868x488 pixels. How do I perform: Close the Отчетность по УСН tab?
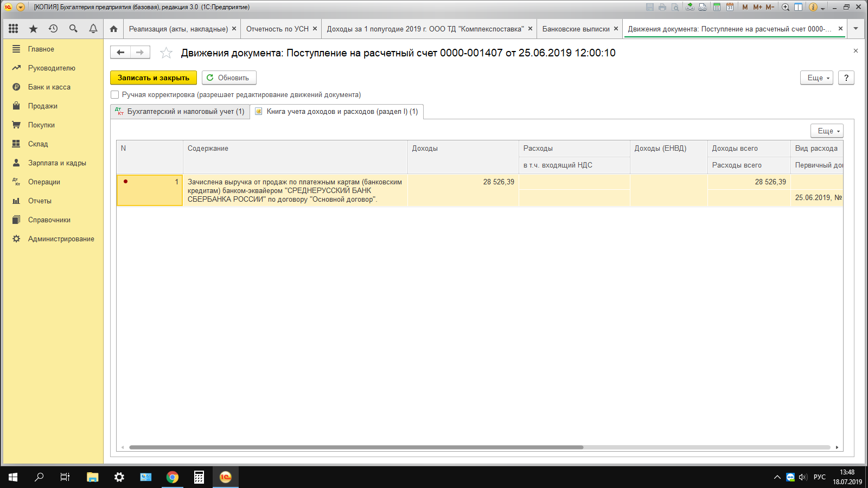click(x=315, y=29)
